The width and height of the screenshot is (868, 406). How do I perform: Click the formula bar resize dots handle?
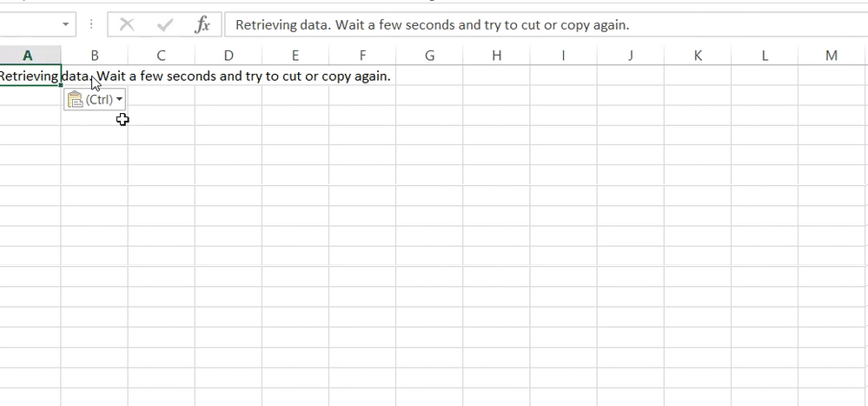point(91,25)
